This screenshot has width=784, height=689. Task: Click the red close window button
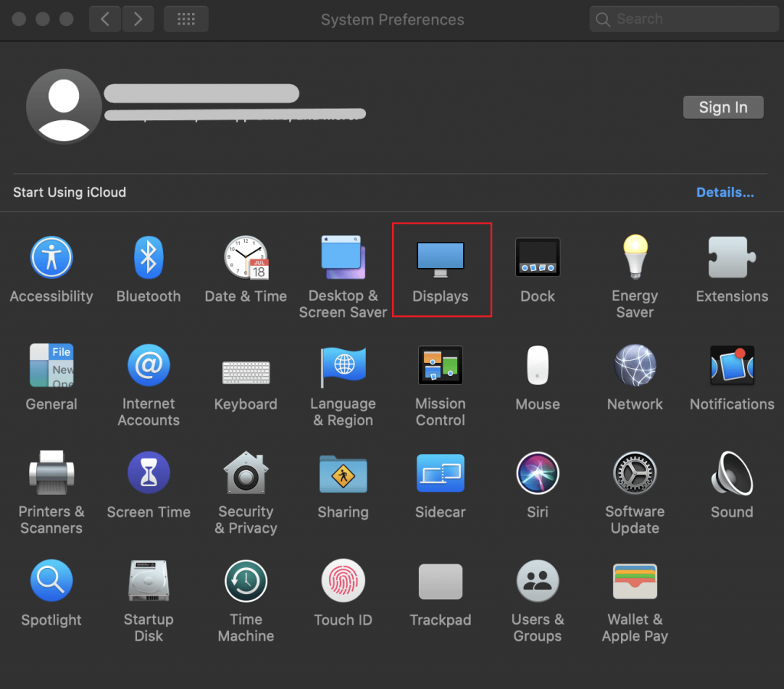19,19
